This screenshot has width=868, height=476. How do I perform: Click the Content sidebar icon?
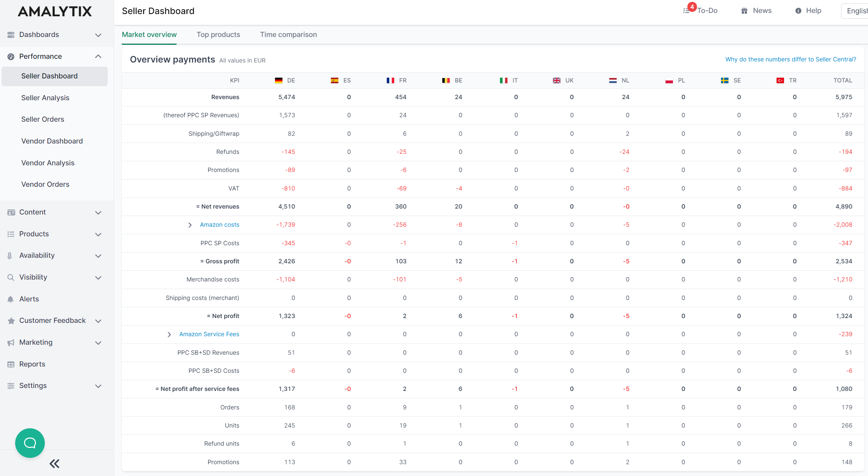(11, 212)
